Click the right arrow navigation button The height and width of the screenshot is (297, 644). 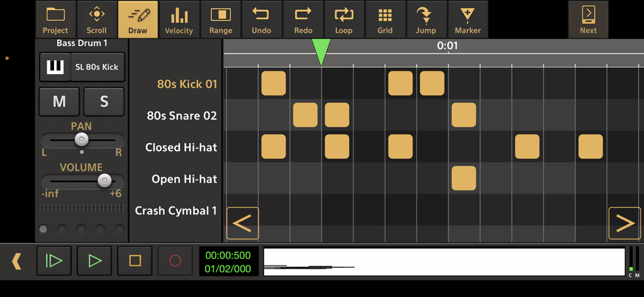[x=625, y=223]
